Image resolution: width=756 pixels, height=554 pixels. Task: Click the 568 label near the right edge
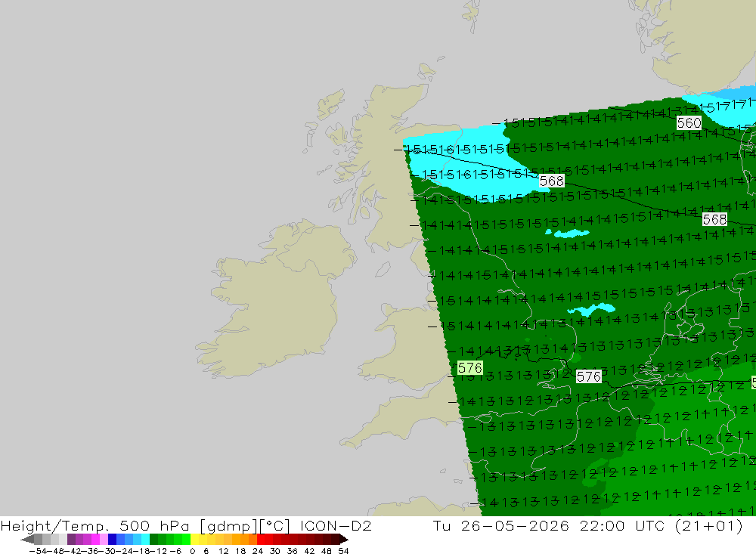(714, 219)
